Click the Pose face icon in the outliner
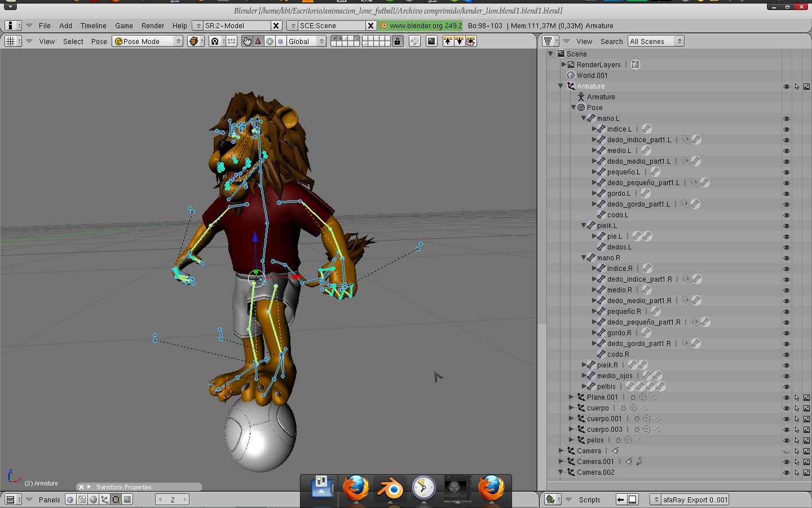 click(581, 108)
